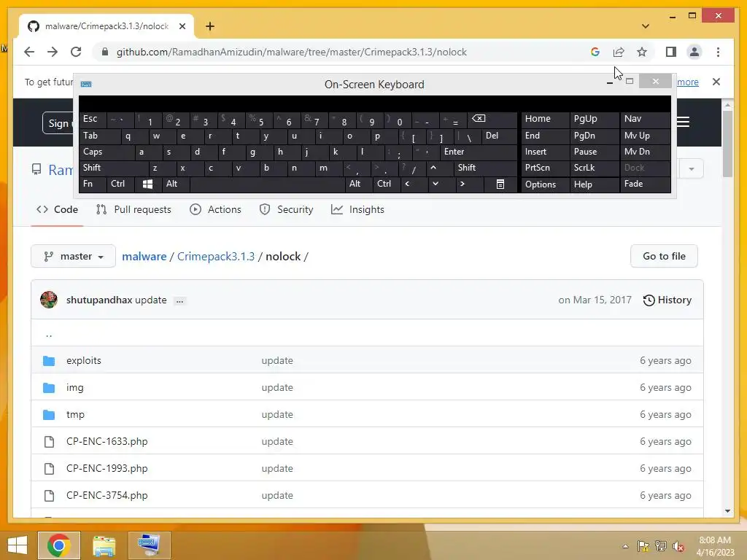Open a new tab

coord(210,26)
